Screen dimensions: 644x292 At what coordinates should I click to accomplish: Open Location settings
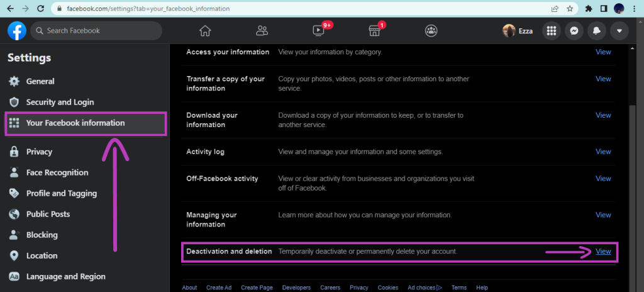click(86, 255)
